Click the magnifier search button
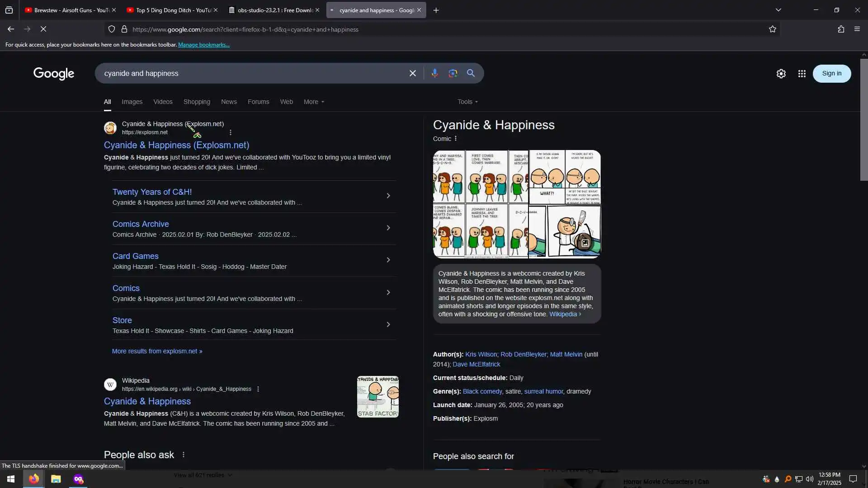Image resolution: width=868 pixels, height=488 pixels. pyautogui.click(x=471, y=73)
